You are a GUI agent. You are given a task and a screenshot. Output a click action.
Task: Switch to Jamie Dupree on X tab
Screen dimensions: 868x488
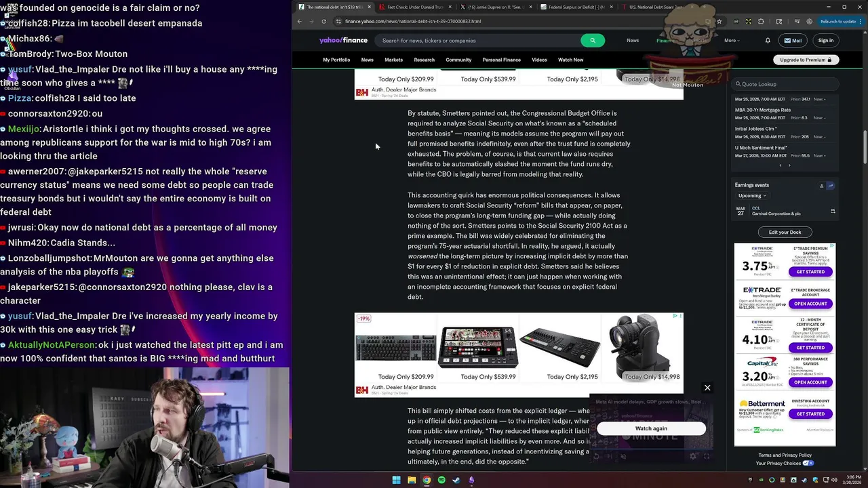pyautogui.click(x=495, y=7)
